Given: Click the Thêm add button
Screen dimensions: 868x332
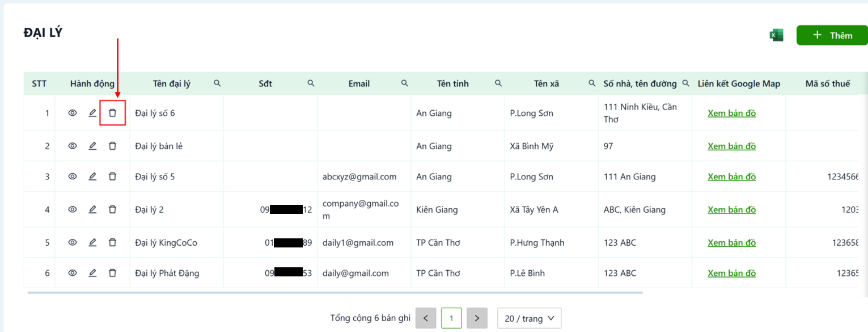Looking at the screenshot, I should (832, 35).
